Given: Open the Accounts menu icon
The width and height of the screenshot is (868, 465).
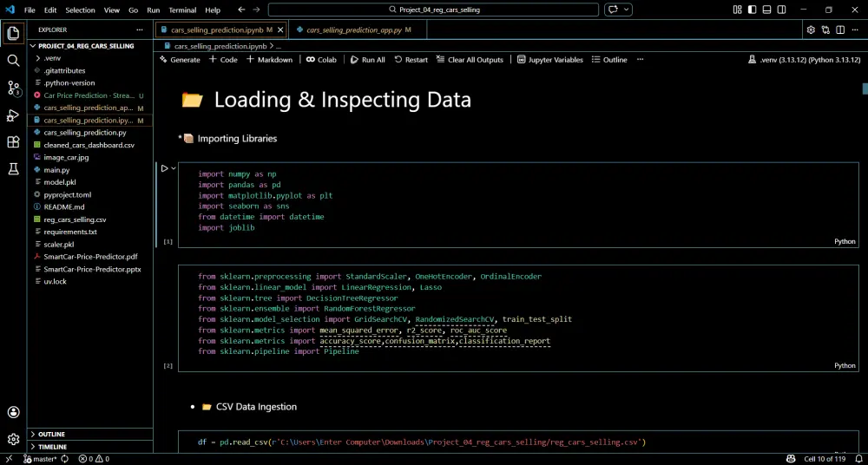Looking at the screenshot, I should pos(13,412).
